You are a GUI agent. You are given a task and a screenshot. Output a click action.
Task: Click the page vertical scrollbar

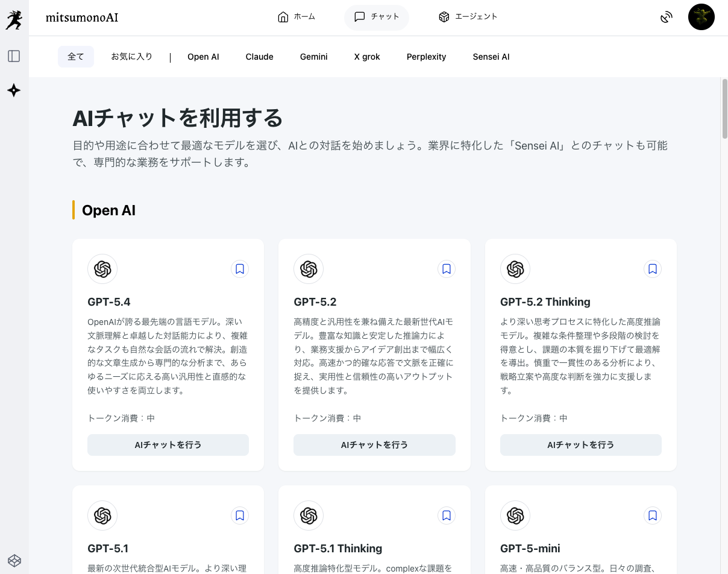(724, 109)
